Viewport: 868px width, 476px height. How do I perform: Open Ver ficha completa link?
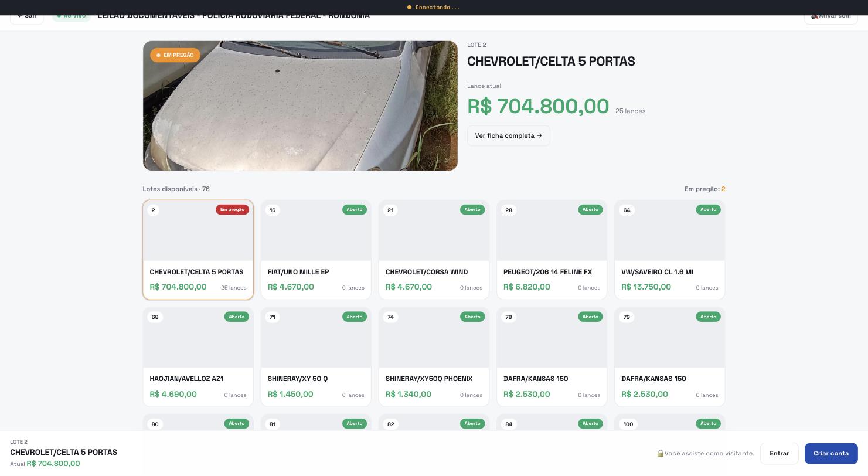(x=508, y=135)
